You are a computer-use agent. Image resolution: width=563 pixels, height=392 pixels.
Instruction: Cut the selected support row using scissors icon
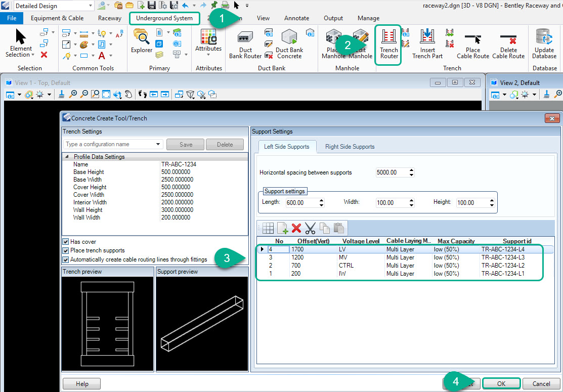[310, 228]
